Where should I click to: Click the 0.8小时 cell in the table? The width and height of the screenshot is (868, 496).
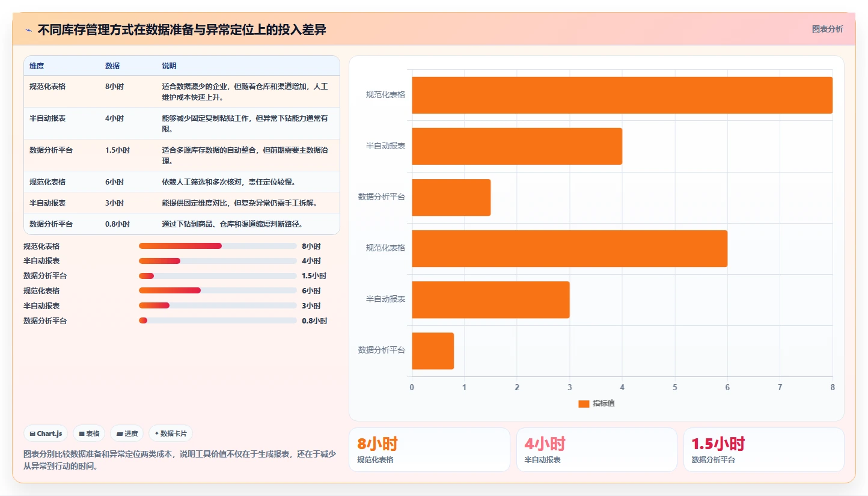click(x=117, y=224)
